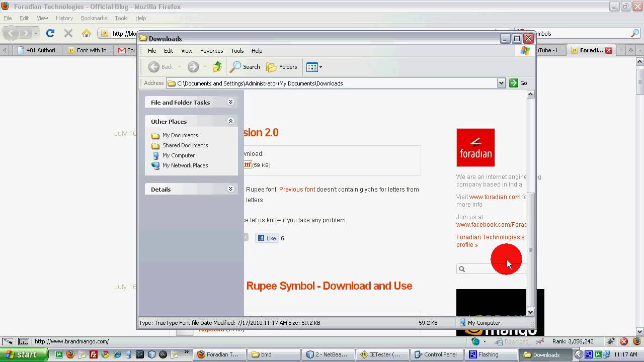Click the Facebook Like button
The image size is (644, 362).
click(x=267, y=238)
